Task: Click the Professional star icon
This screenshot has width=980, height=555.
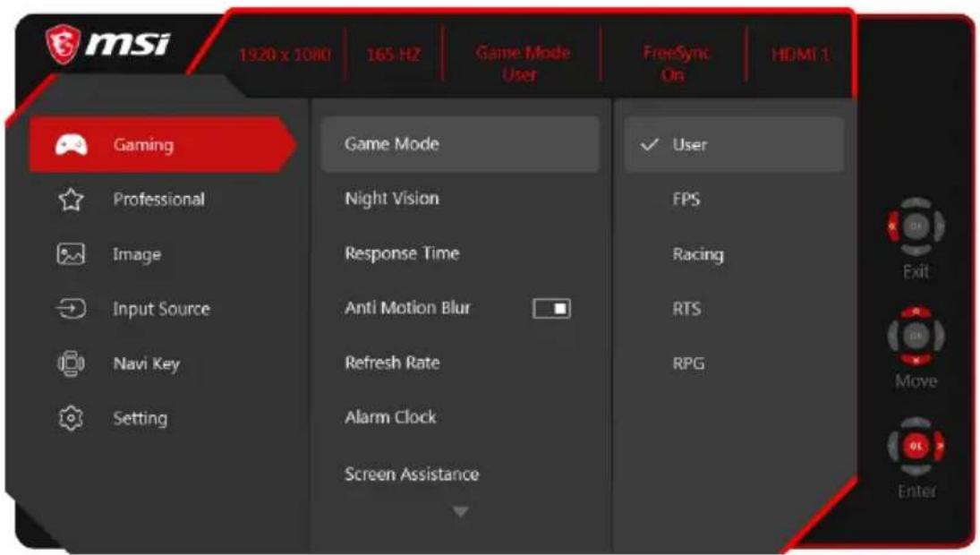Action: (71, 200)
